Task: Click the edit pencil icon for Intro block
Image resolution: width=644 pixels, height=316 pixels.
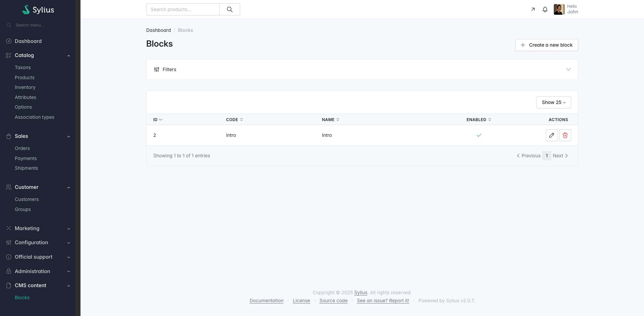Action: tap(551, 135)
